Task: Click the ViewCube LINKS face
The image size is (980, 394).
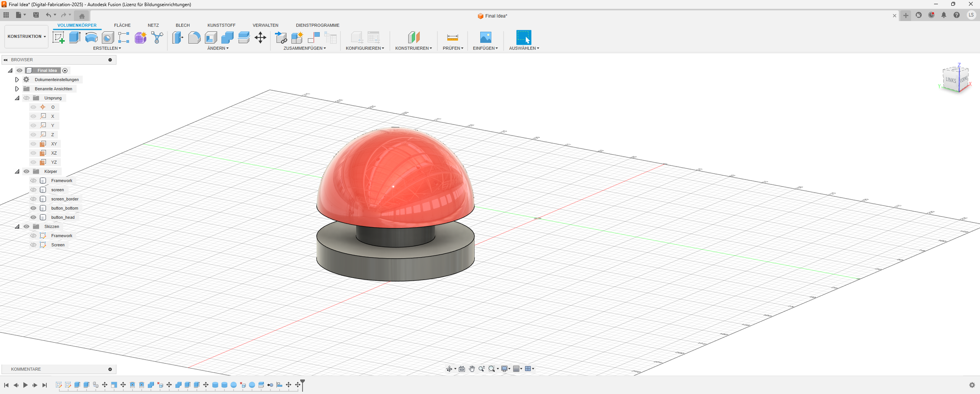Action: coord(951,80)
